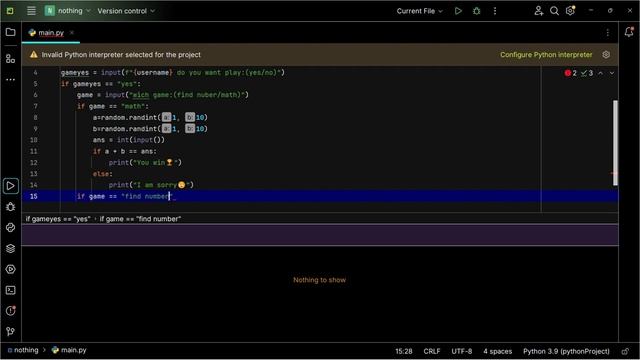Viewport: 640px width, 360px height.
Task: Click breadcrumb if game == "find number"
Action: click(x=140, y=219)
